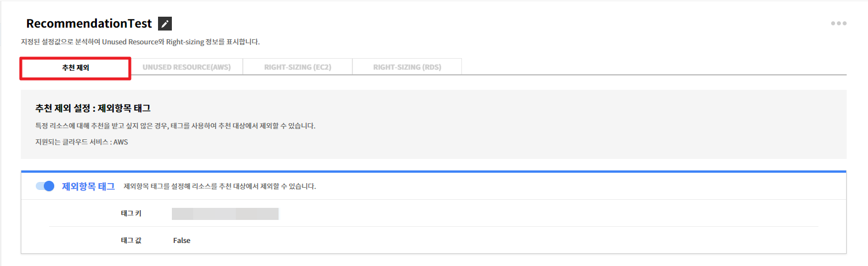868x266 pixels.
Task: Click the blue 제외항목 태그 section label
Action: [x=88, y=186]
